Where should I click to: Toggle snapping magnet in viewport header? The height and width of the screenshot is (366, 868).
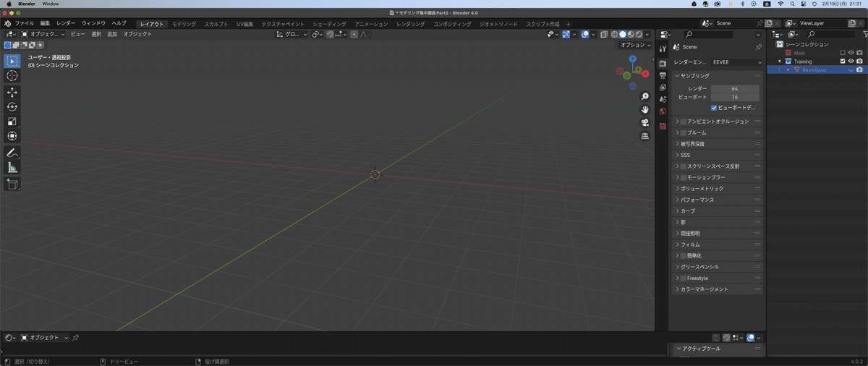(x=330, y=34)
